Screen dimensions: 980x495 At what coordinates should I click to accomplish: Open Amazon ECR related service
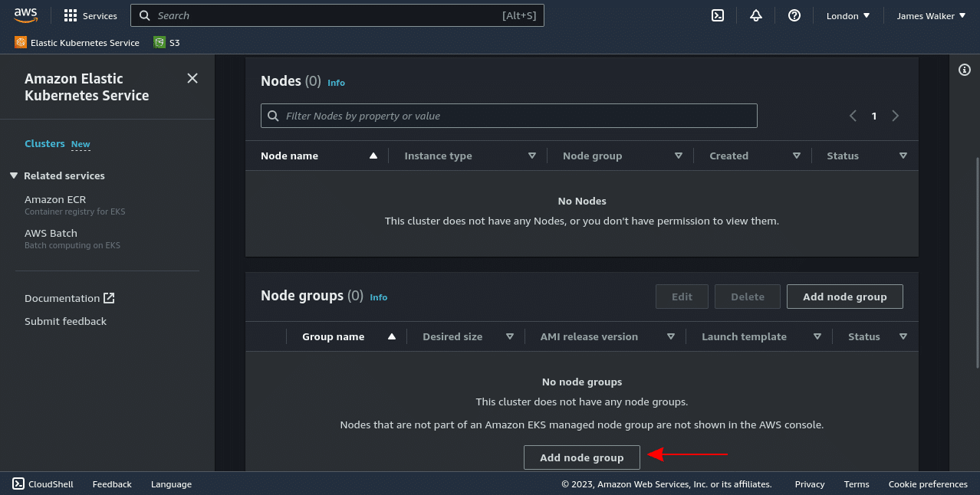[x=55, y=199]
